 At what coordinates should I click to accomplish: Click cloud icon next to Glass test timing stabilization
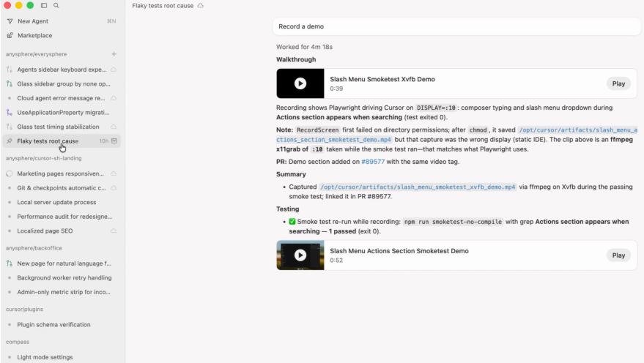pos(114,127)
